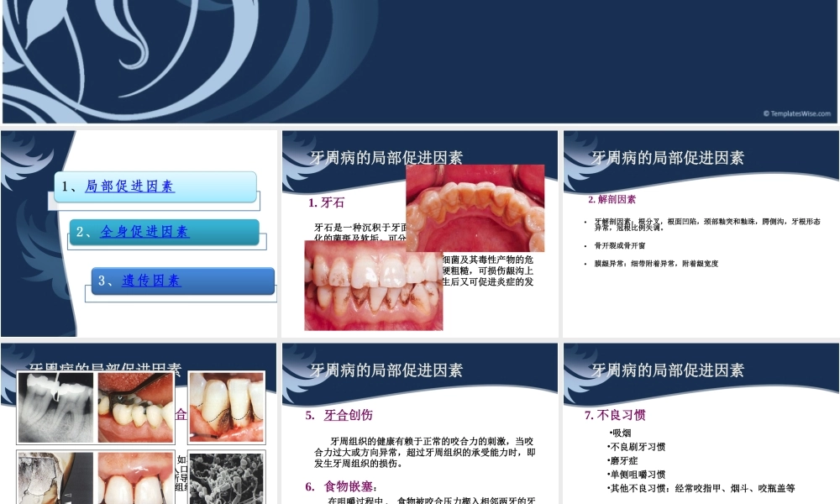The width and height of the screenshot is (840, 504).
Task: Click the "骨开裂或骨开窗" bullet point
Action: [x=619, y=243]
